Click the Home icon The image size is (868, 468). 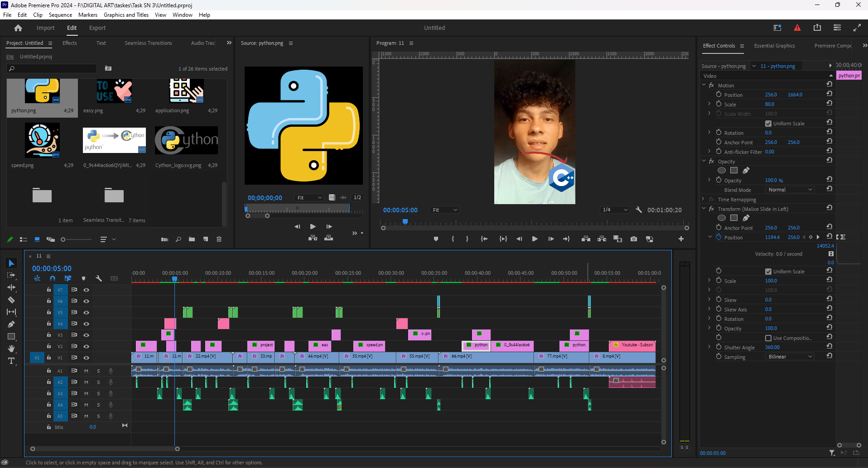coord(18,28)
